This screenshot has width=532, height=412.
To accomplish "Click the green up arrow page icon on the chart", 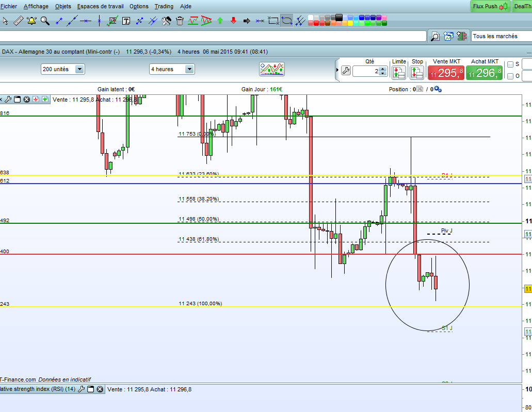I will pos(45,100).
